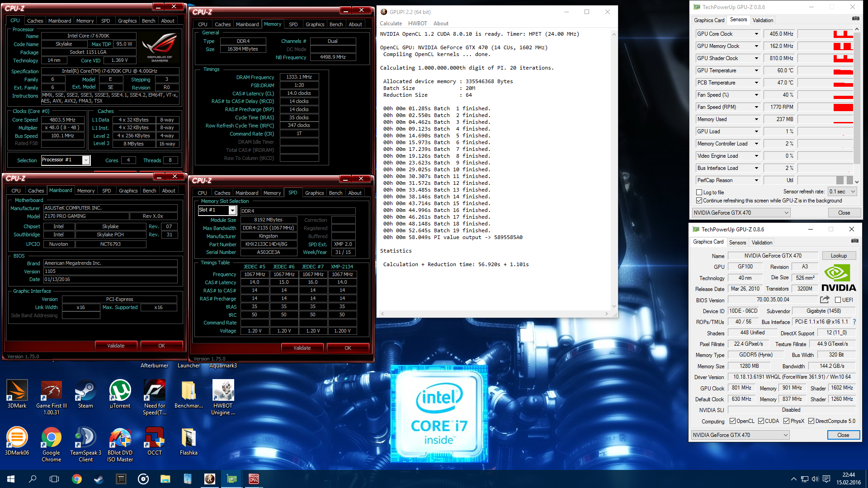Viewport: 868px width, 488px height.
Task: Open Caches tab in top-left CPU-Z window
Action: [35, 21]
